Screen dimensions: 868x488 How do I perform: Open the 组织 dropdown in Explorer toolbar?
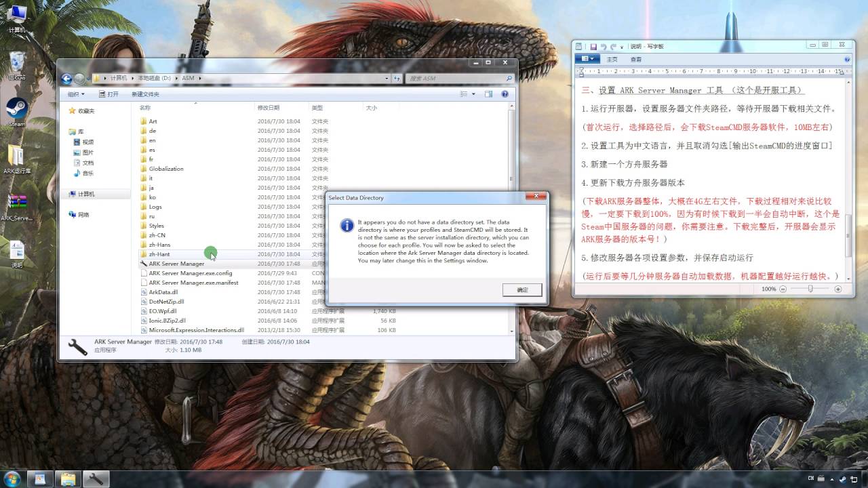point(75,94)
